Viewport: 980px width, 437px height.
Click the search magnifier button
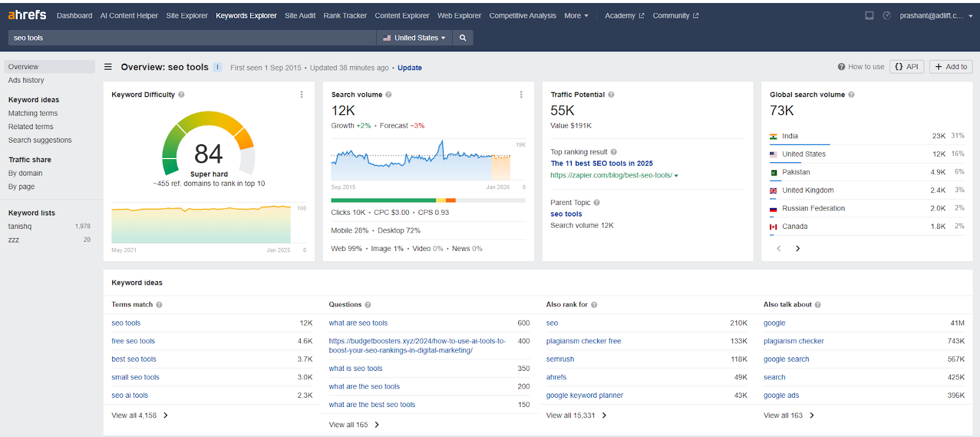(463, 38)
